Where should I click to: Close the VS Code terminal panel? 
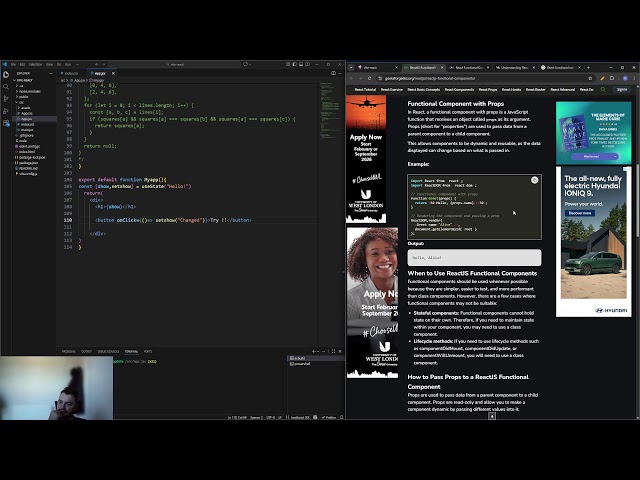coord(340,351)
